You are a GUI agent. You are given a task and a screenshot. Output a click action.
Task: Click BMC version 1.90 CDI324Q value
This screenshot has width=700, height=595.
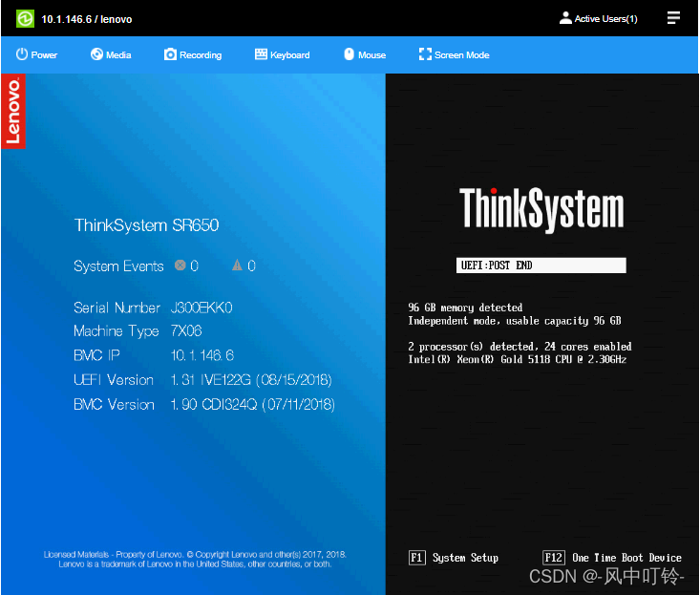point(253,404)
